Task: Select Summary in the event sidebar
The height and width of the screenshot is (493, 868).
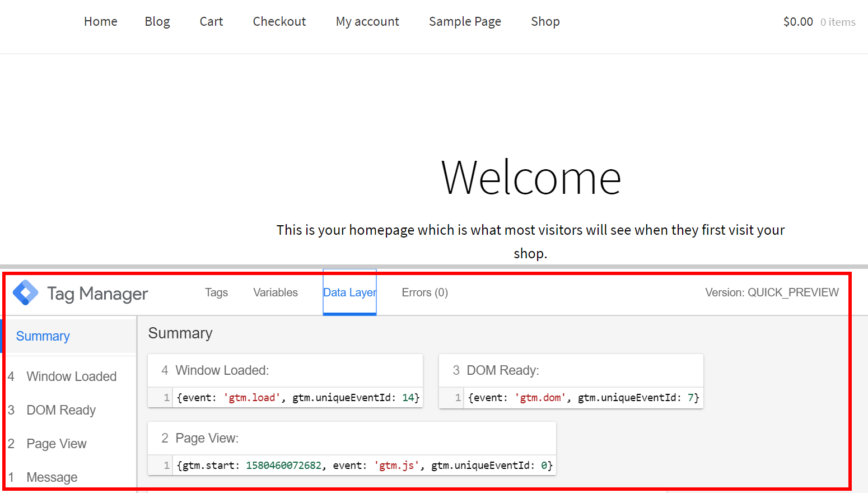Action: pyautogui.click(x=43, y=336)
